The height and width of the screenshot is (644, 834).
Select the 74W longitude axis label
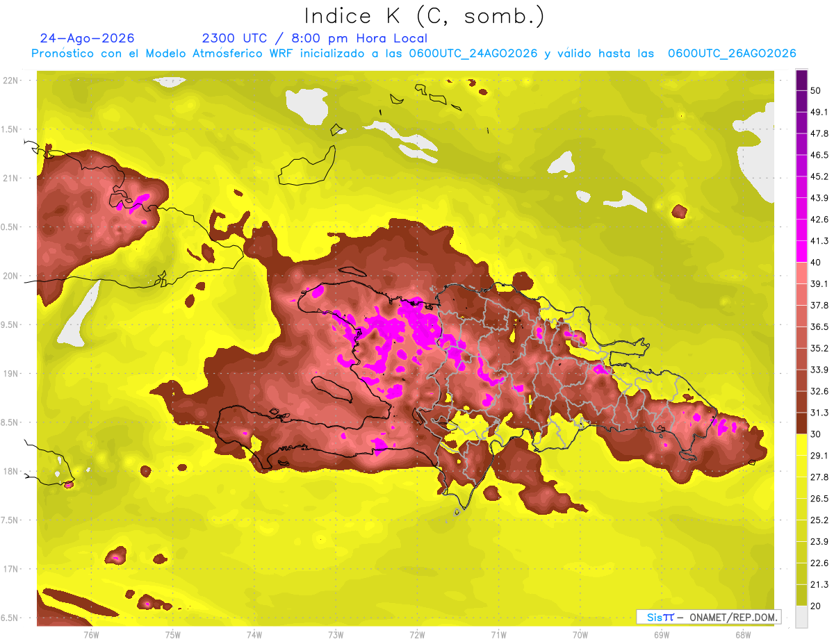(x=254, y=635)
